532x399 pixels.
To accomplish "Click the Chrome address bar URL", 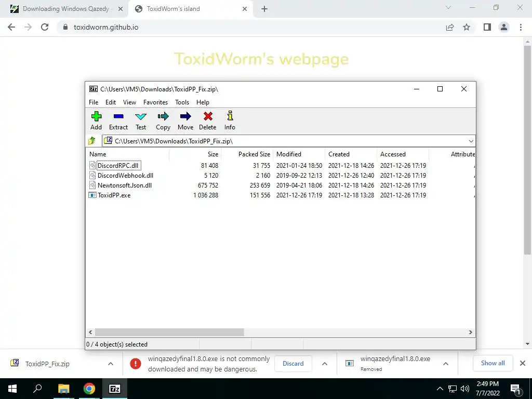I will point(106,27).
